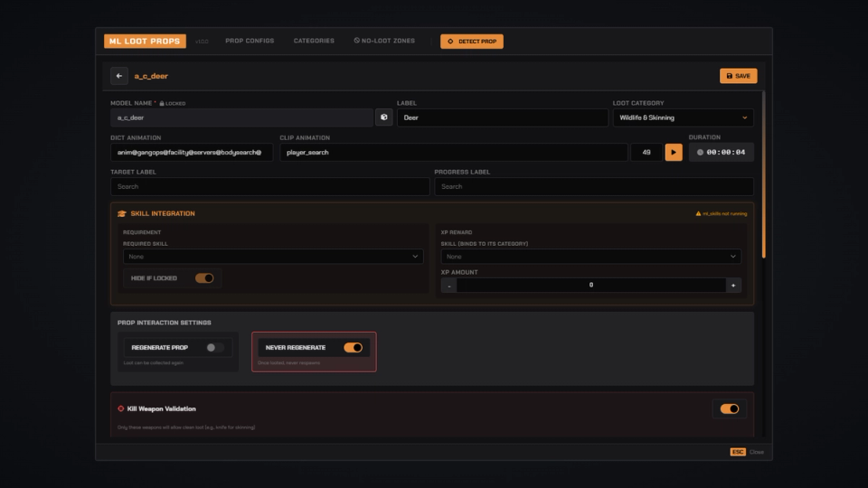Decrease XP amount with minus button

[449, 285]
